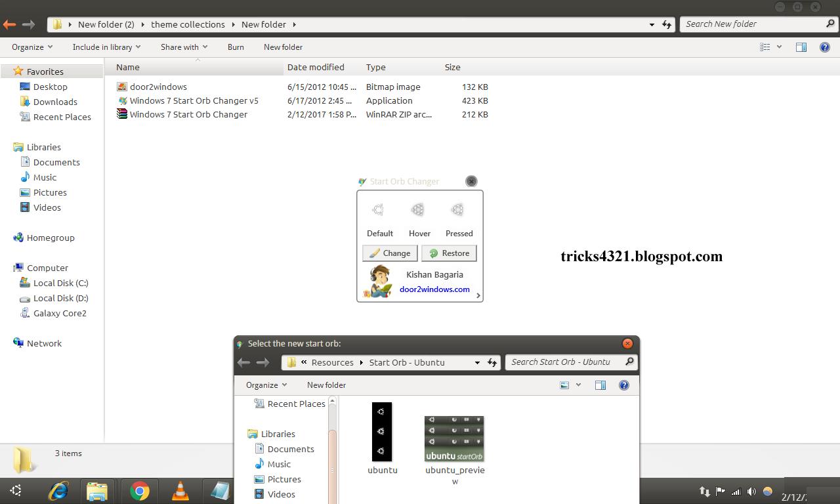Click the Kishan Bagaria avatar image
Viewport: 840px width, 504px height.
pos(378,282)
